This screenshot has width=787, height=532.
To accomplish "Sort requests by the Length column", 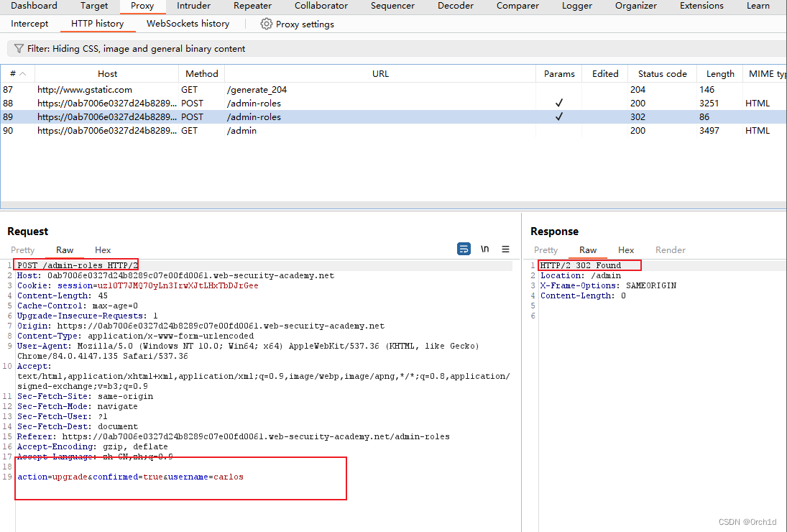I will point(719,73).
